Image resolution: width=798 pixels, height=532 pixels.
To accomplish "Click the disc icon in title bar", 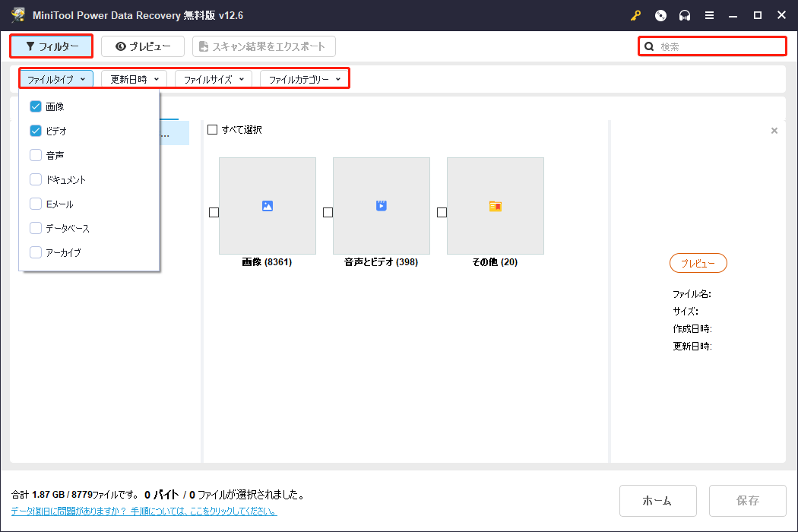I will coord(660,15).
